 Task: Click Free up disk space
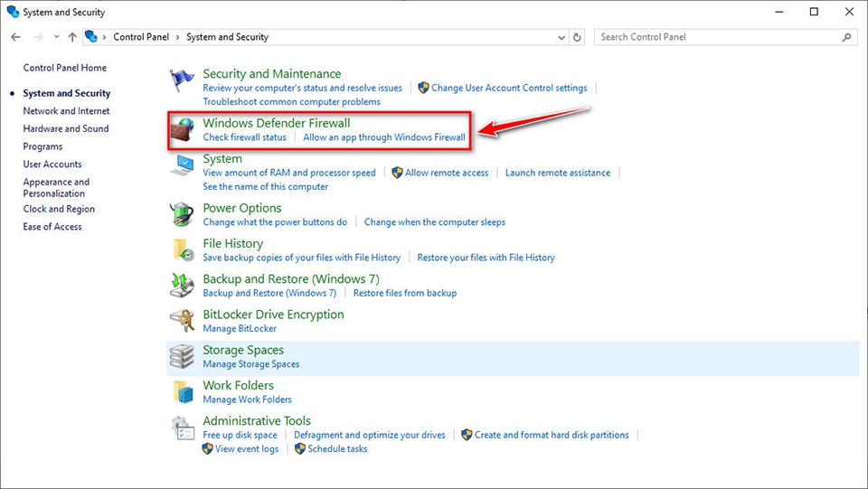pos(240,435)
